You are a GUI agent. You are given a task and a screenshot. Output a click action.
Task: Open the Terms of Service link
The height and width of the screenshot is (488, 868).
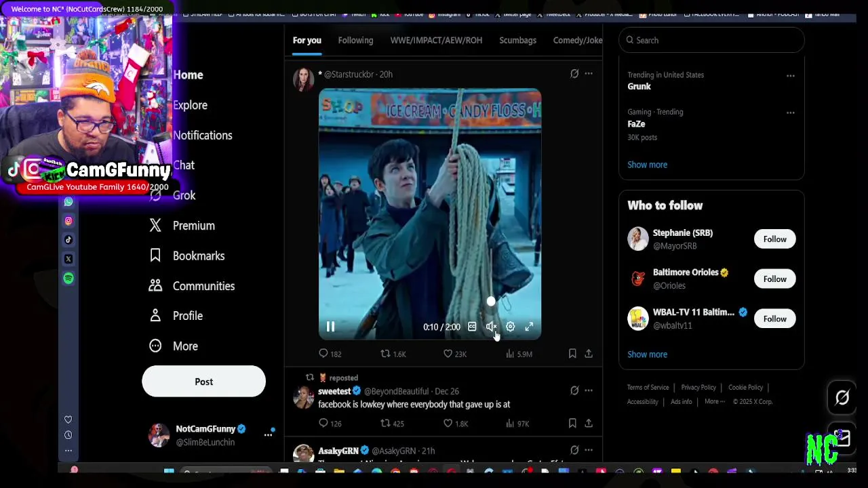coord(648,387)
